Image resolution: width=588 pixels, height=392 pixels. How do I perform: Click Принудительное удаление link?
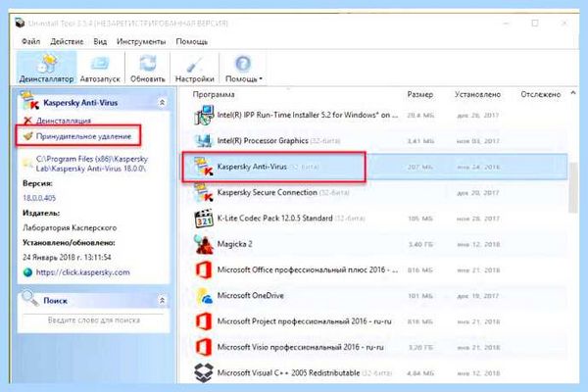(83, 136)
